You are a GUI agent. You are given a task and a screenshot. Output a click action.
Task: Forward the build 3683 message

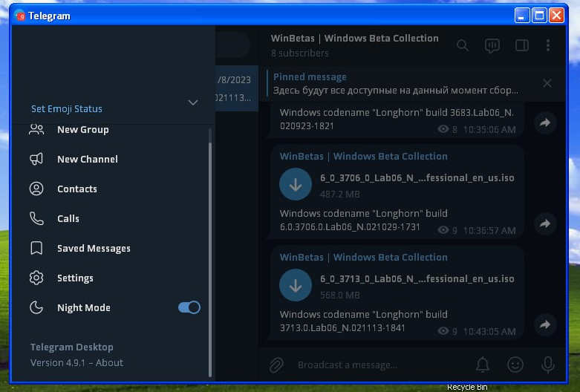click(545, 122)
